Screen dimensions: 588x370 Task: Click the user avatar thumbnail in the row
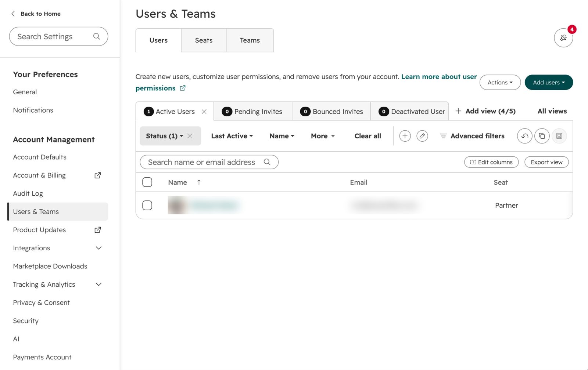click(176, 205)
